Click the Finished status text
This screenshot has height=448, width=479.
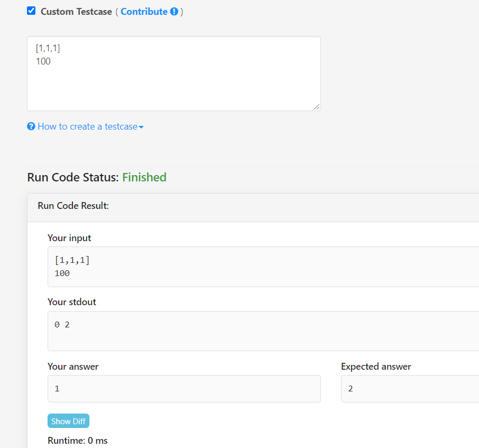point(144,177)
